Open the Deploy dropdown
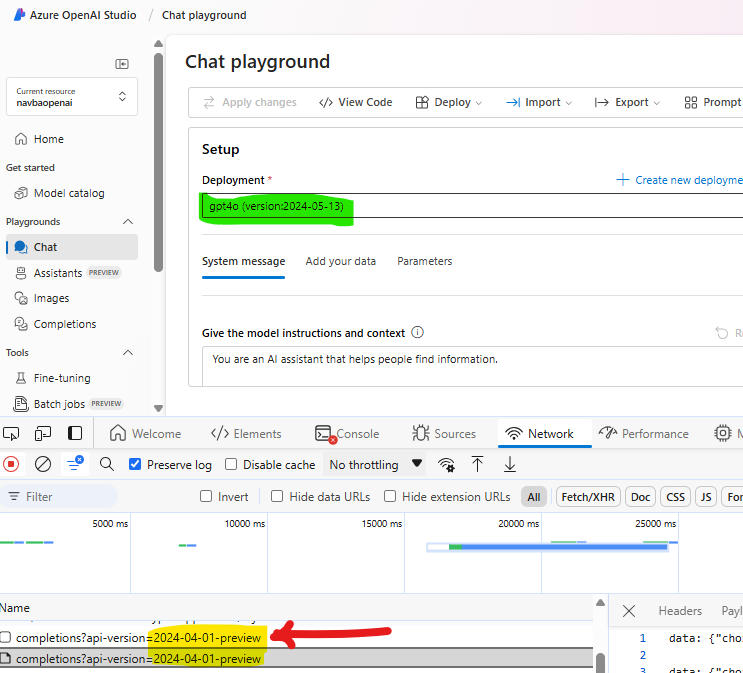Image resolution: width=743 pixels, height=673 pixels. 448,102
